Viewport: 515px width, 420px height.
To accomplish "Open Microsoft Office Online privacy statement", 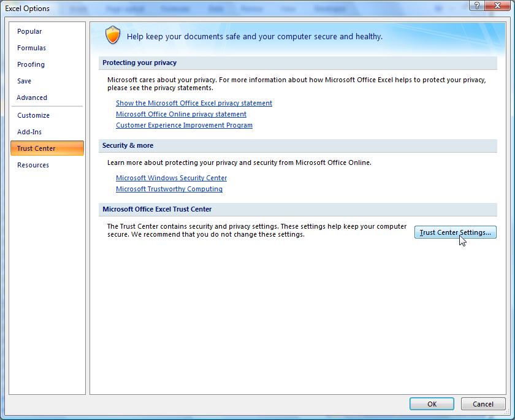I will 181,114.
